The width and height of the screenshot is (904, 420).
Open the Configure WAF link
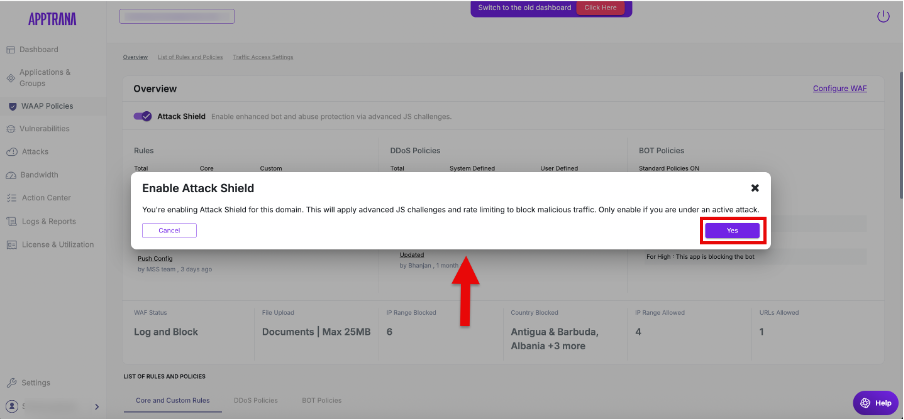coord(839,88)
